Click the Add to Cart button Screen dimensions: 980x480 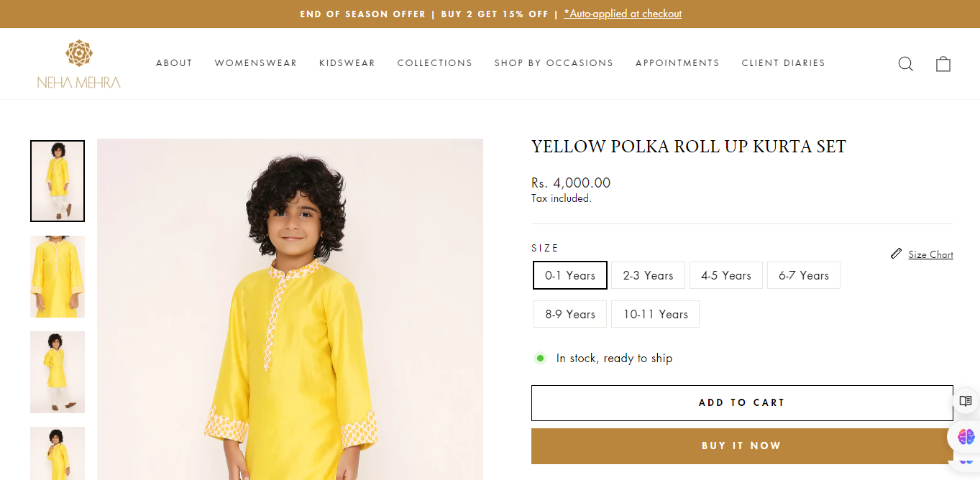pos(742,403)
